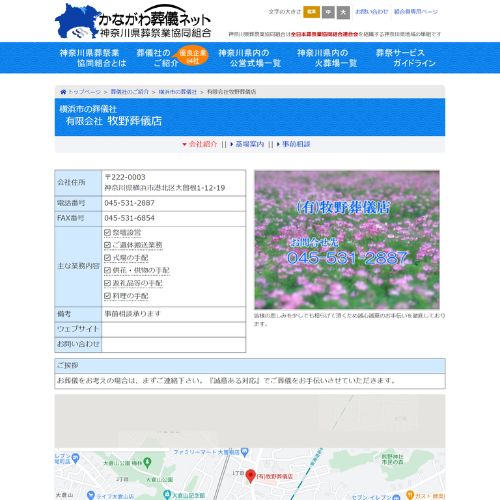Open the お問い合わせ header link
This screenshot has height=500, width=500.
tap(372, 12)
